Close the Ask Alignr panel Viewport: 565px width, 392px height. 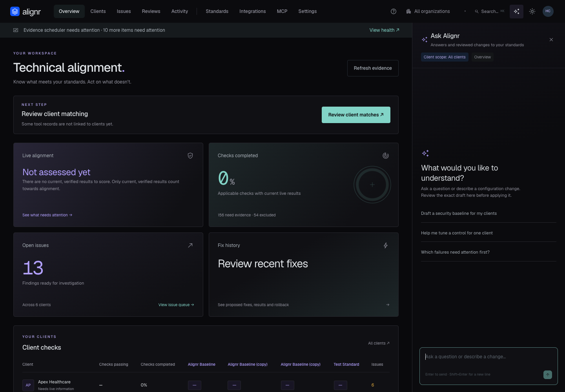(x=551, y=40)
